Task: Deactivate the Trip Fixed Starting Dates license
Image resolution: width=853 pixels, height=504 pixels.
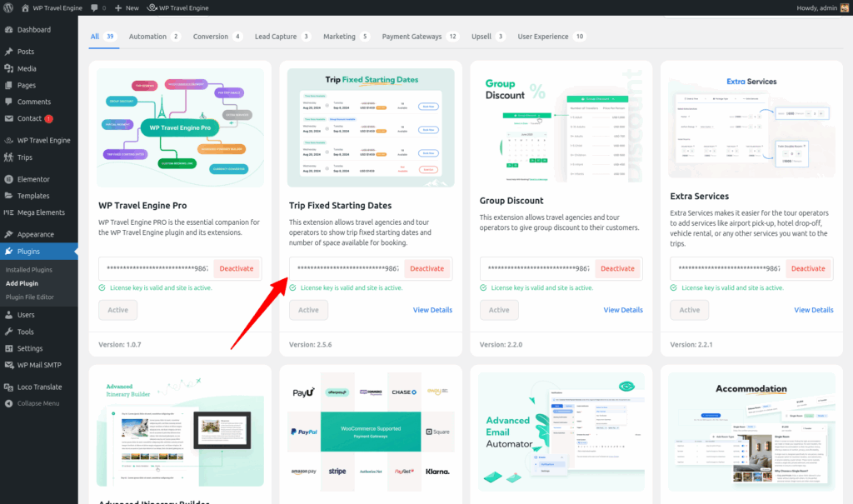Action: [x=427, y=269]
